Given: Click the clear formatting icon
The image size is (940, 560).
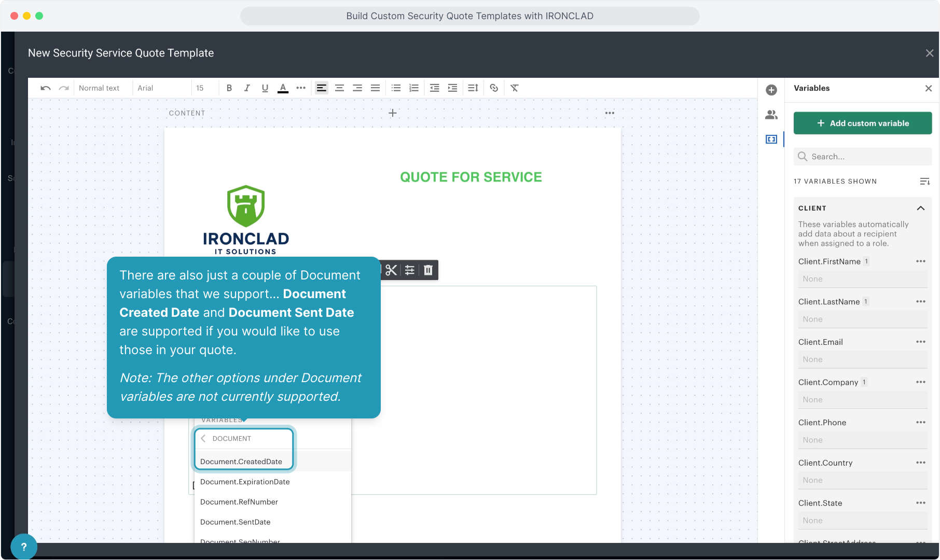Looking at the screenshot, I should click(515, 88).
